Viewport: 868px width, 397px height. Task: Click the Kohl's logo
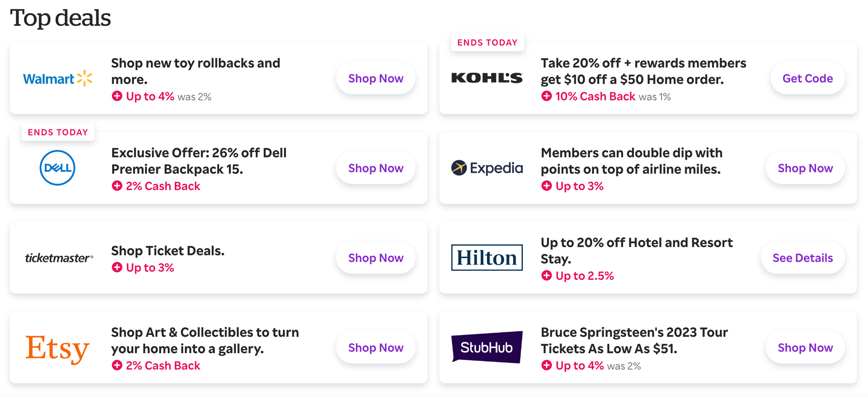tap(487, 78)
